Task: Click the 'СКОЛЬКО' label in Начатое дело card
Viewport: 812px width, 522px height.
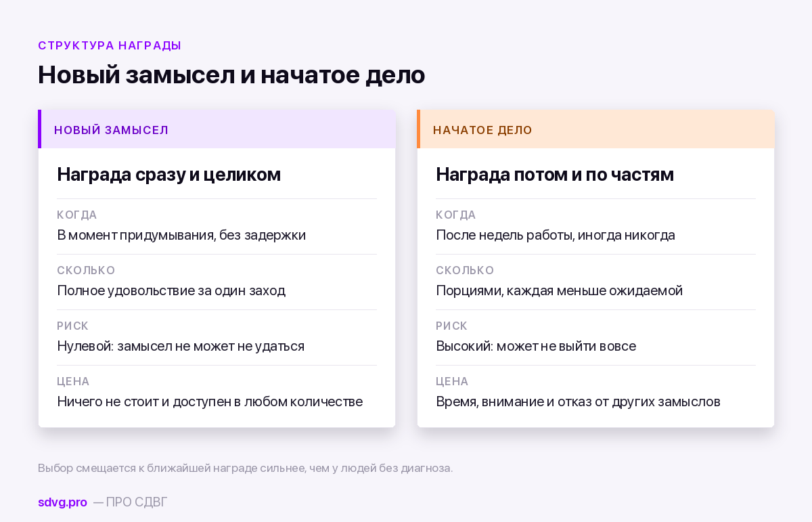Action: (x=465, y=271)
